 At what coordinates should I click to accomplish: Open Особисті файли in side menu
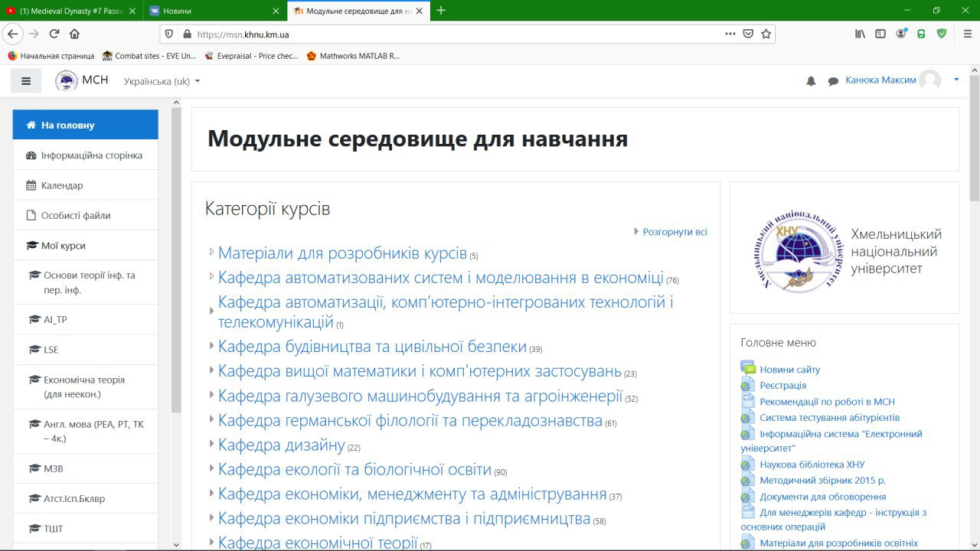click(x=85, y=216)
